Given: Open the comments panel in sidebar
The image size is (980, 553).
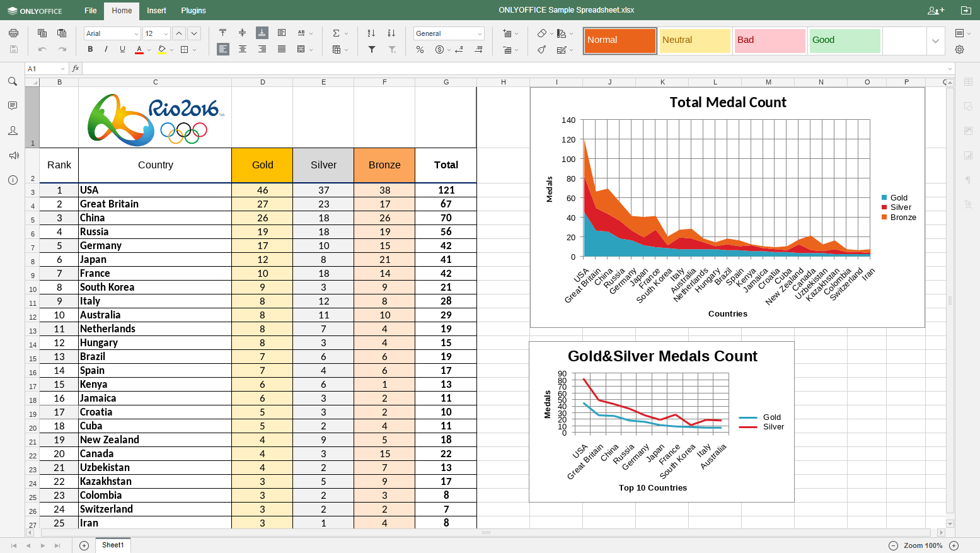Looking at the screenshot, I should (13, 106).
